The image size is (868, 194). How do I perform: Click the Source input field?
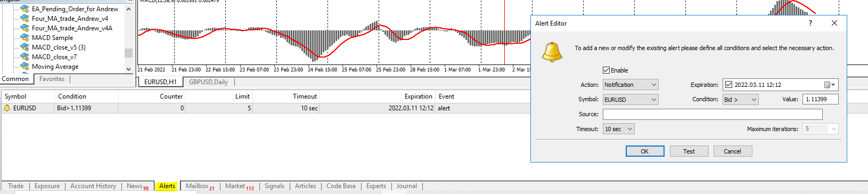click(713, 114)
